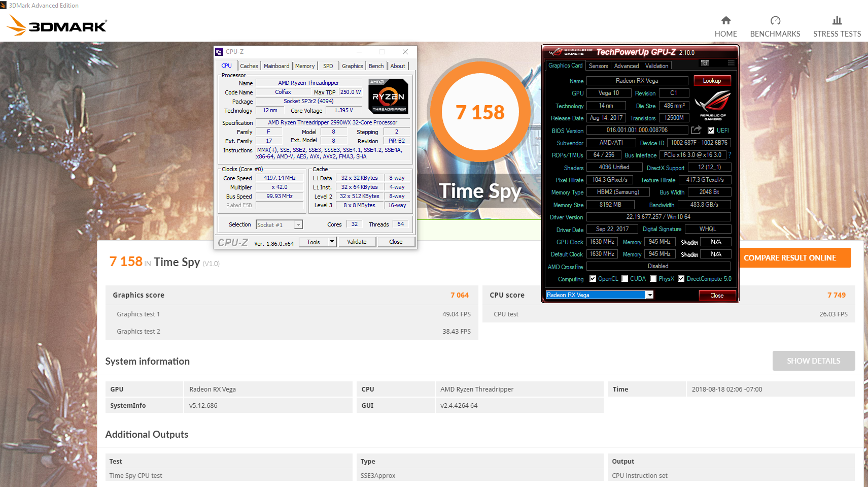The width and height of the screenshot is (868, 487).
Task: Switch to the About tab in CPU-Z
Action: click(398, 66)
